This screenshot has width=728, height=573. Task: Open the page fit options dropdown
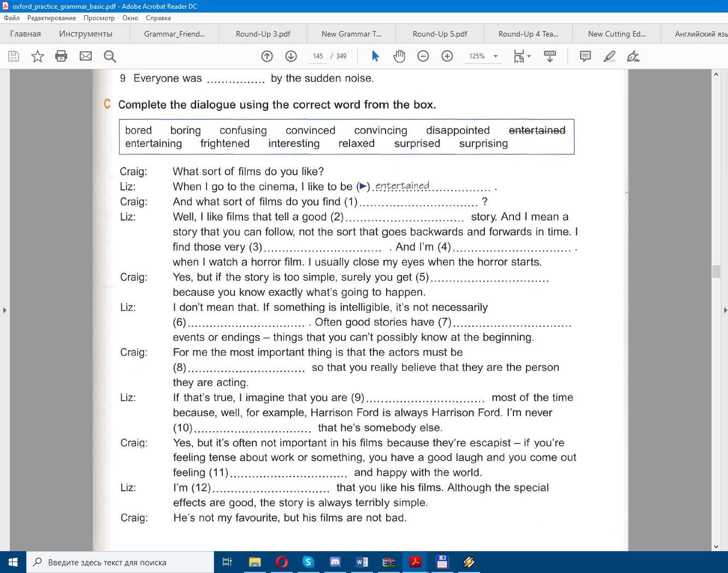(522, 56)
